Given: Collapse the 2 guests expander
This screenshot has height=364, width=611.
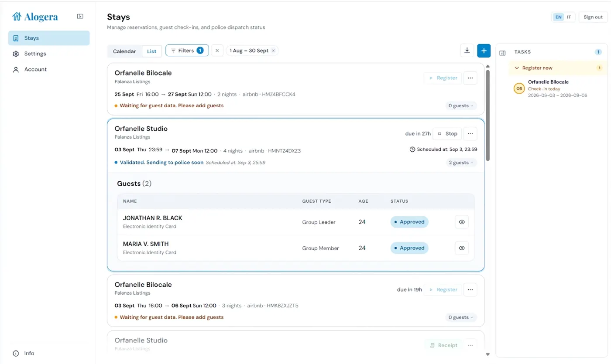Looking at the screenshot, I should coord(461,163).
